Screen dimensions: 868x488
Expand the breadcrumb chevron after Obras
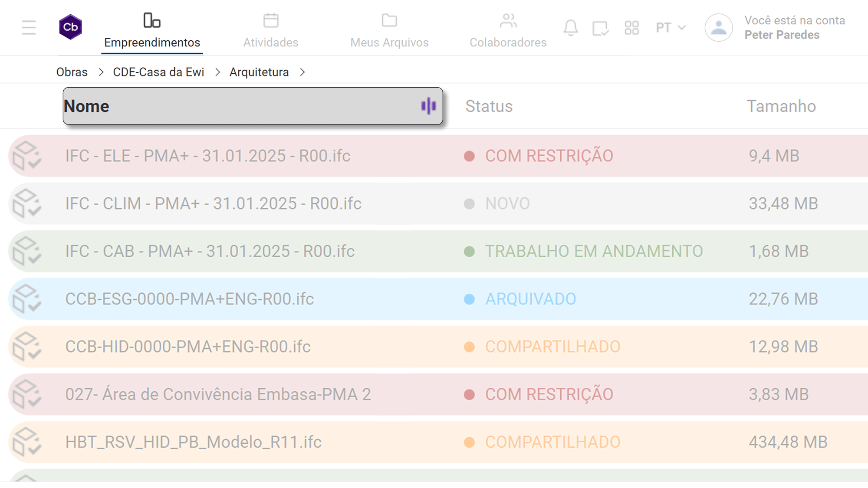[102, 72]
